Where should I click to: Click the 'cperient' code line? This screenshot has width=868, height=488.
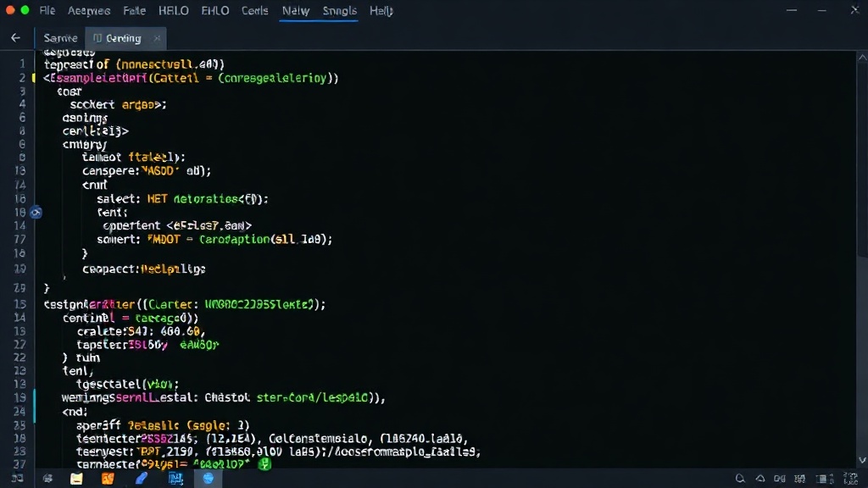point(177,225)
